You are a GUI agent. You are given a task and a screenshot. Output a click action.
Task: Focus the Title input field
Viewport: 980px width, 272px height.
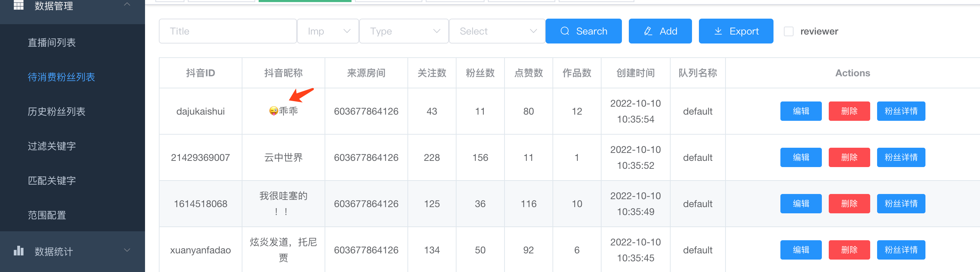(x=228, y=31)
